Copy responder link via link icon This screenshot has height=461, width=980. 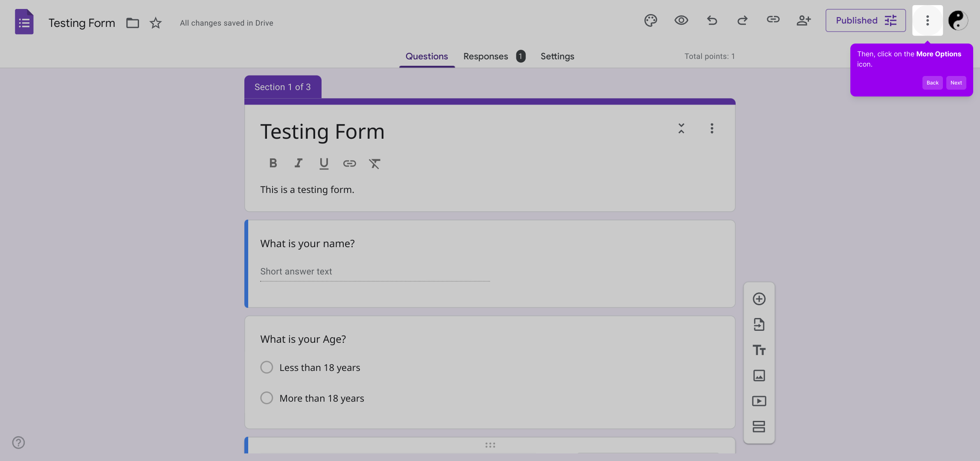click(x=773, y=20)
